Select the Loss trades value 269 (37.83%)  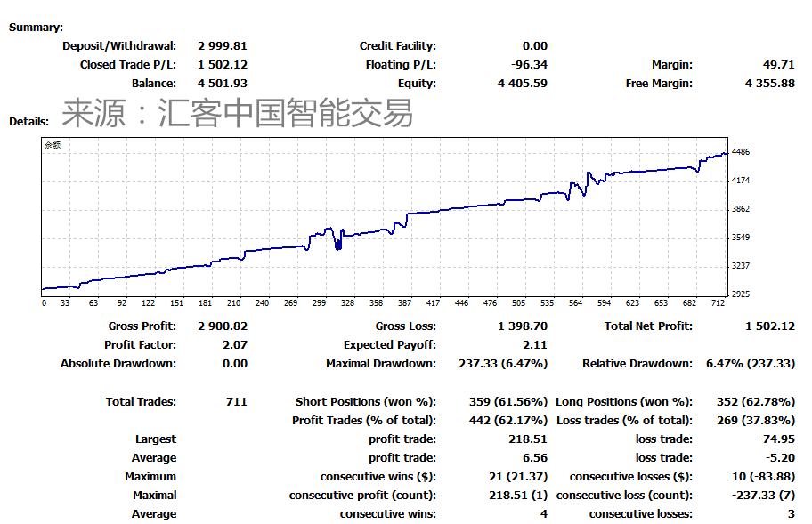point(756,421)
